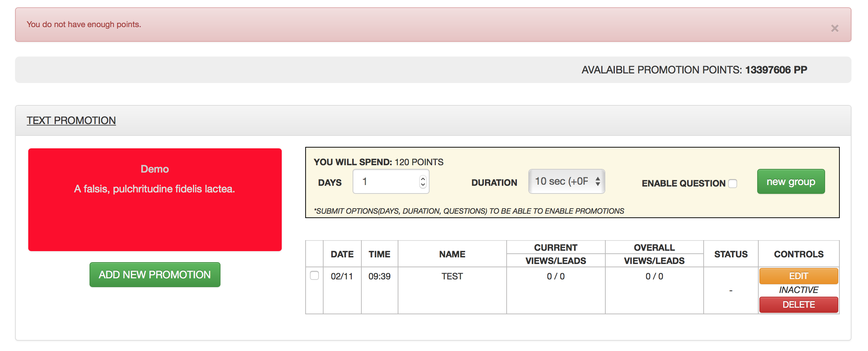This screenshot has width=868, height=351.
Task: Click OVERALL VIEWS/LEADS column header
Action: coord(654,254)
